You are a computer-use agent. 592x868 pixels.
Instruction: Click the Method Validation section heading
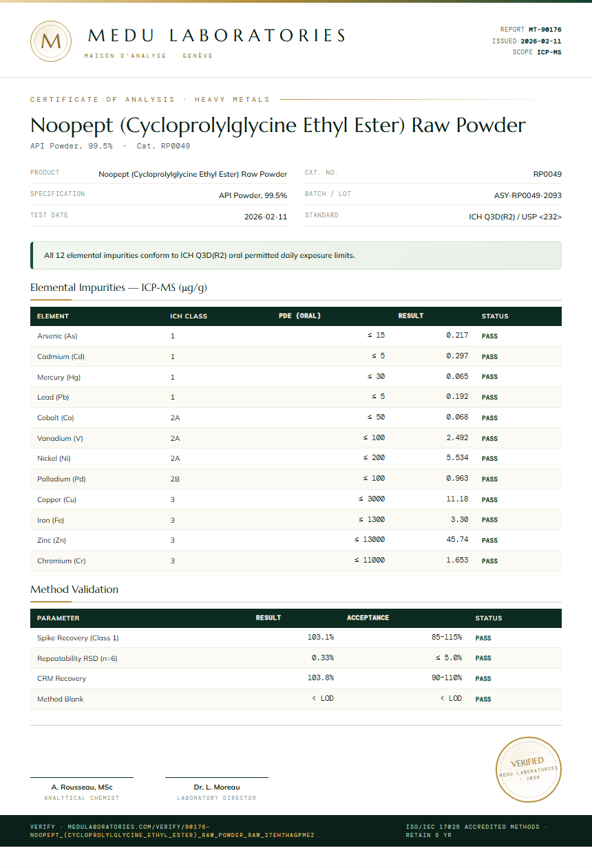click(74, 589)
